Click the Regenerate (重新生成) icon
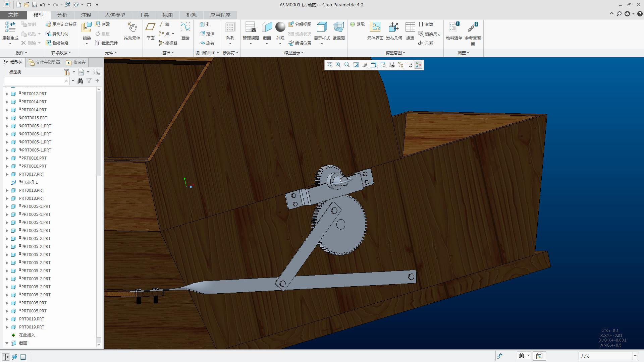 [10, 27]
